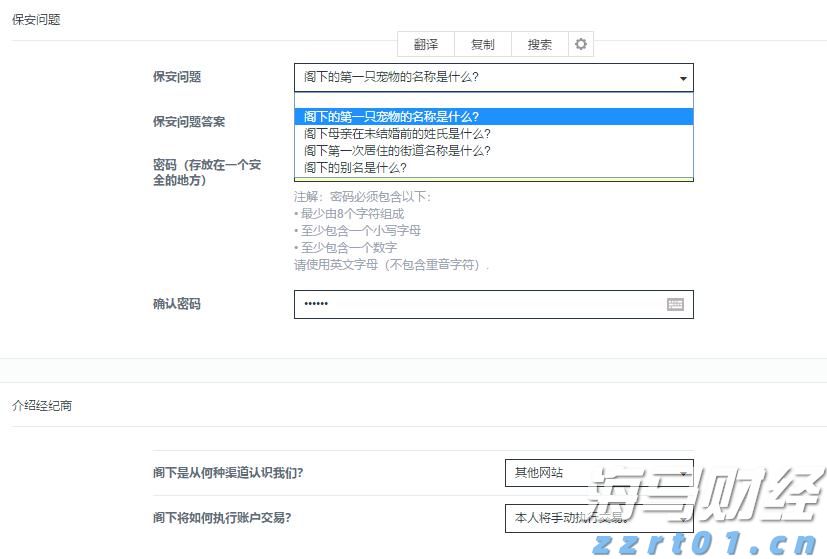Open settings gear in the popup toolbar
Screen dimensions: 827x559
pos(581,44)
